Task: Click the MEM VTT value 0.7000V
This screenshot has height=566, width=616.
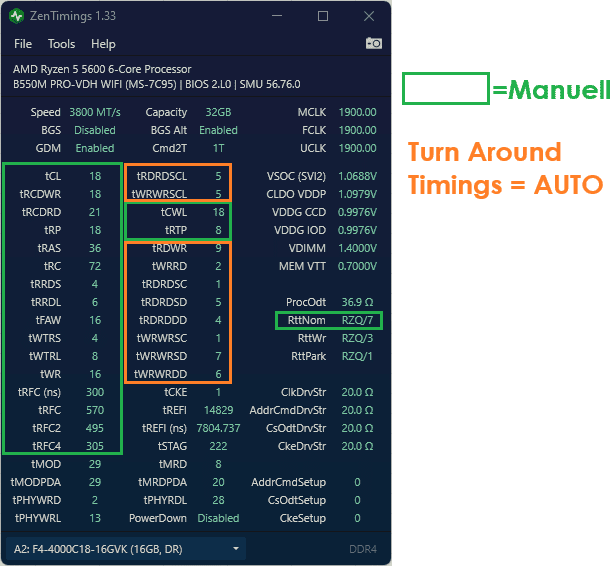Action: (357, 267)
